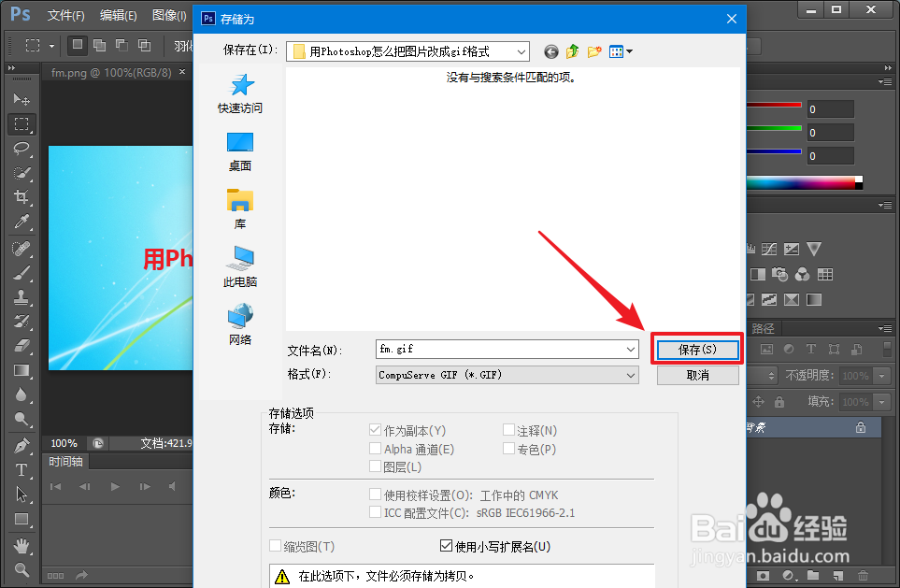The height and width of the screenshot is (588, 900).
Task: Toggle 专色(P) checkbox
Action: 508,449
